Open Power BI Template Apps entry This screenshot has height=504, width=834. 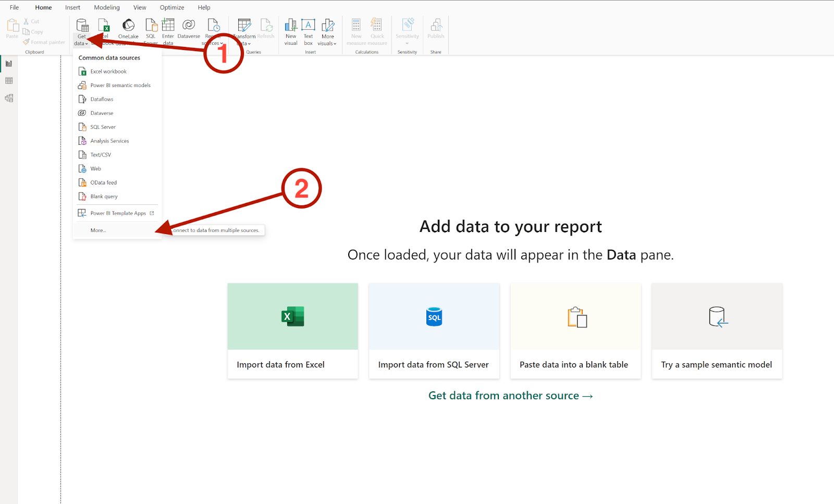coord(117,213)
